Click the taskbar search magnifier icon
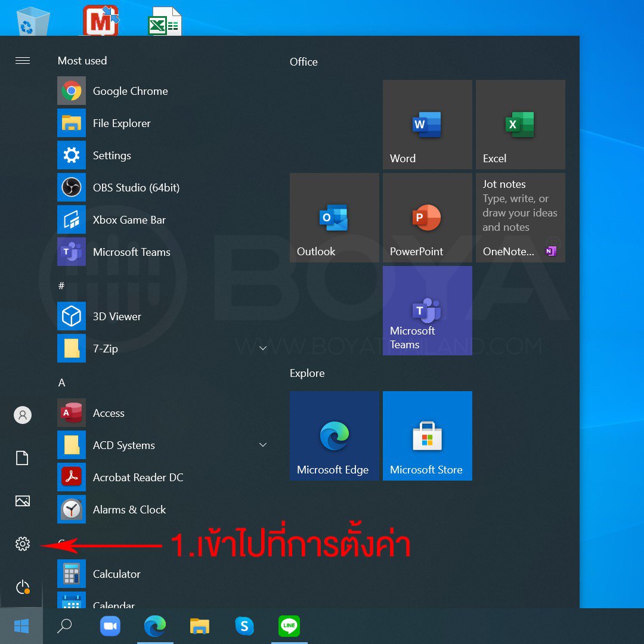 [64, 626]
